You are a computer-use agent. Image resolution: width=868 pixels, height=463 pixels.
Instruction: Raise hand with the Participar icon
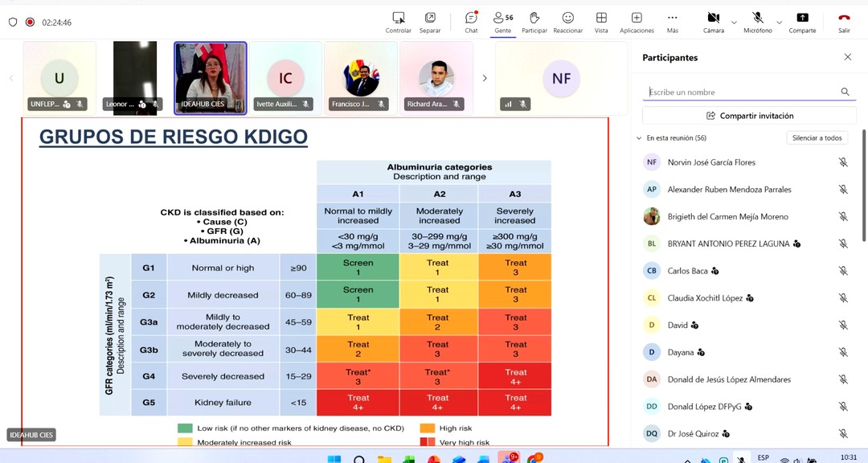click(534, 18)
